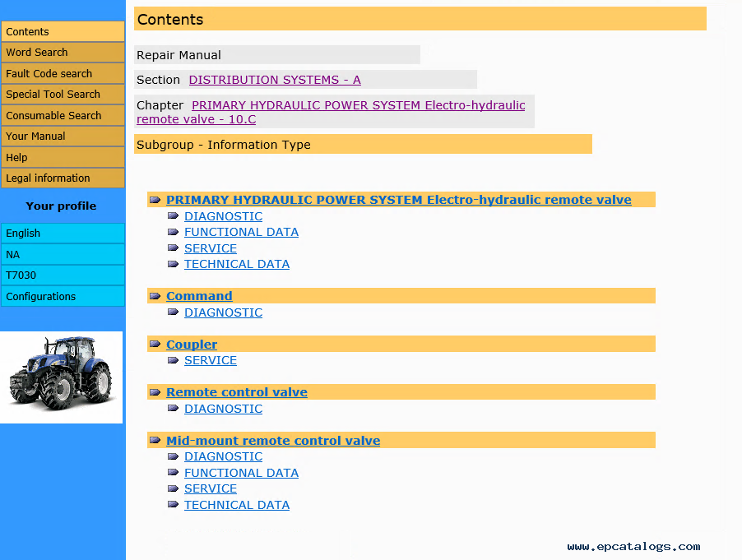This screenshot has height=560, width=742.
Task: Click arrow icon beside TECHNICAL DATA under Mid-mount valve
Action: click(x=174, y=505)
